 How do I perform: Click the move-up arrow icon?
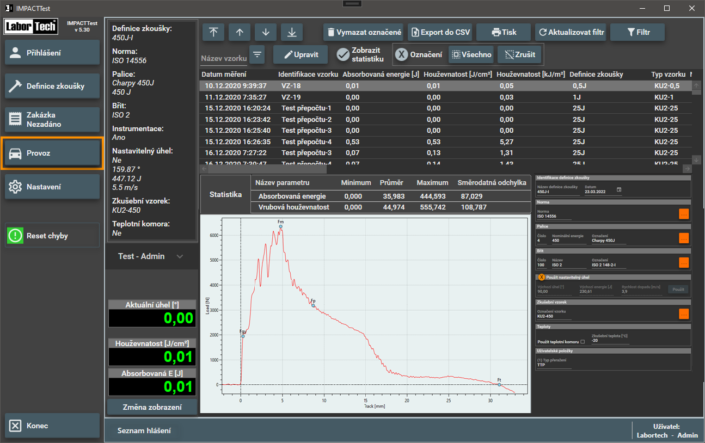click(240, 32)
